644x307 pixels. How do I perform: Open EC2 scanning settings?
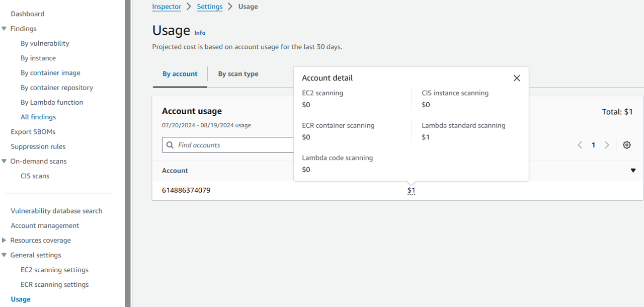tap(54, 270)
